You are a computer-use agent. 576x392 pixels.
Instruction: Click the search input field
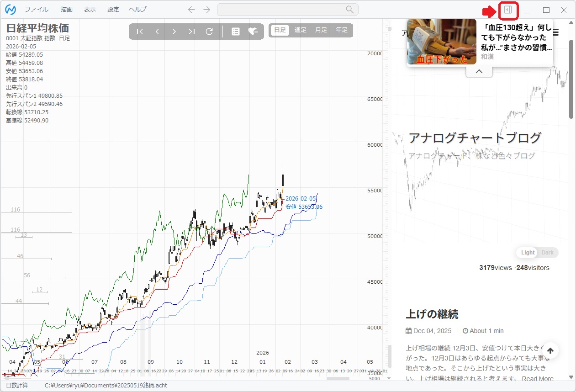coord(281,10)
